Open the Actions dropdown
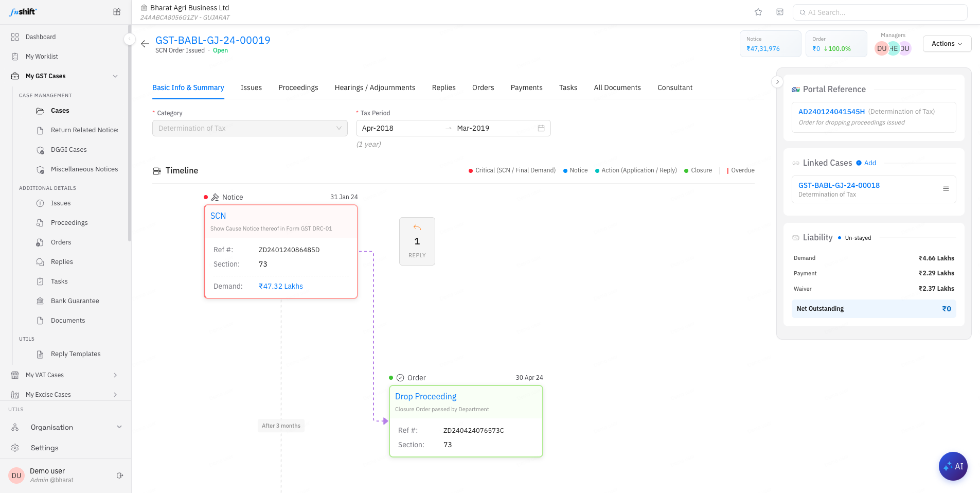Screen dimensions: 980x493 point(947,44)
